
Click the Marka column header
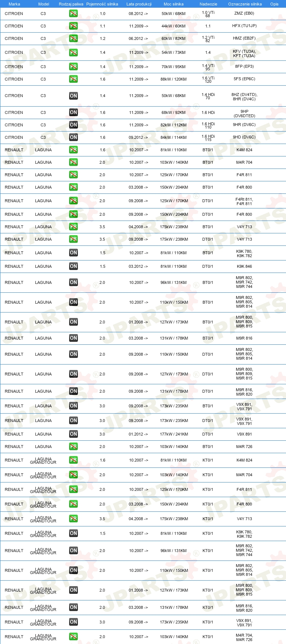click(x=14, y=4)
